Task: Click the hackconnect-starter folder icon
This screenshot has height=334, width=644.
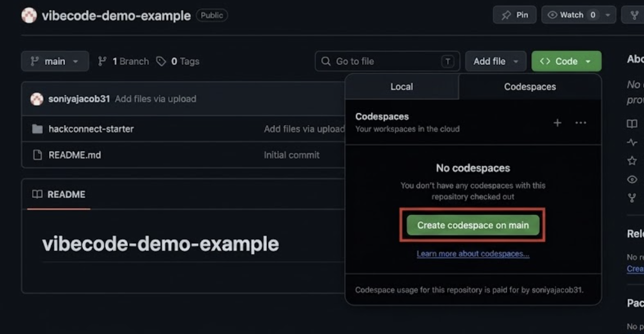Action: click(37, 129)
